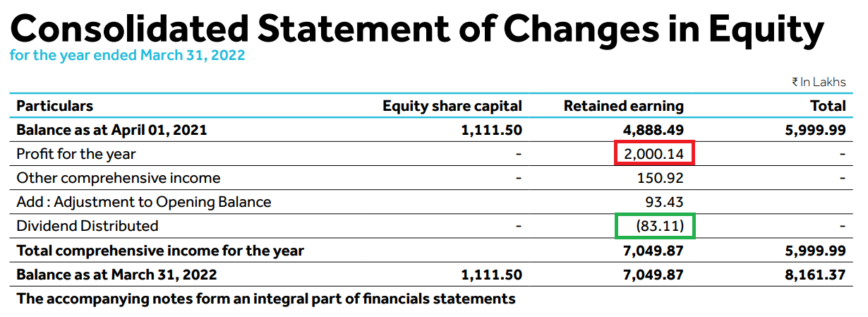Click the red-boxed value 2,000.14
Viewport: 868px width, 317px height.
tap(654, 153)
